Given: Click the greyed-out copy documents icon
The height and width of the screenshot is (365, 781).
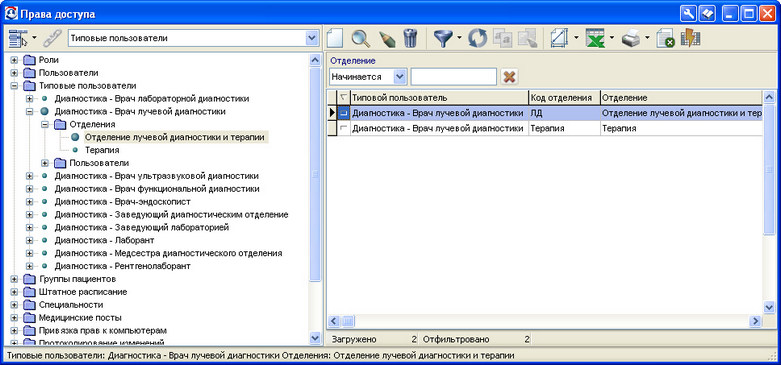Looking at the screenshot, I should coord(502,38).
